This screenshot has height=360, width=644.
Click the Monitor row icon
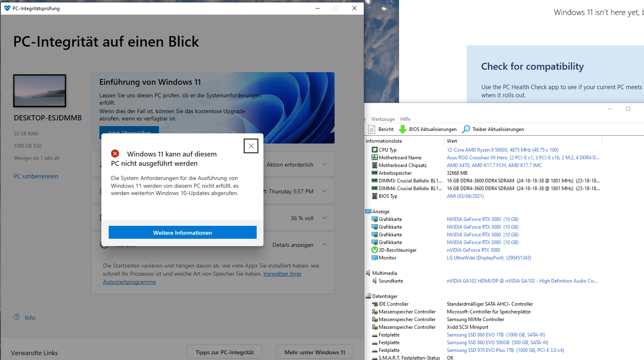click(375, 257)
